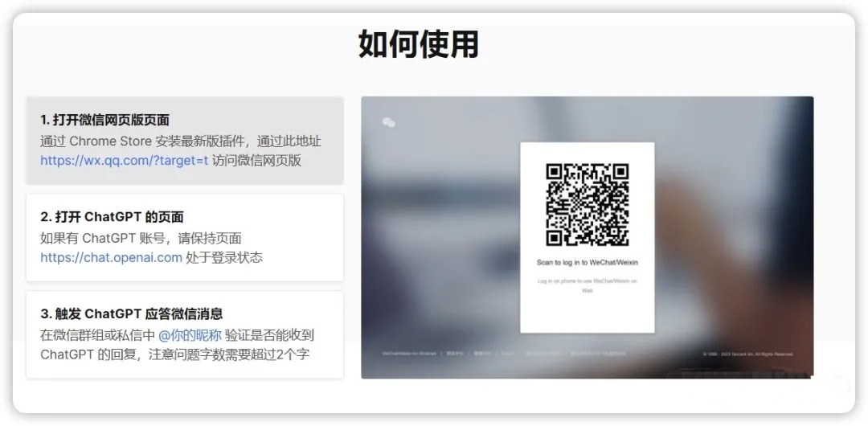
Task: Click text '访问微信网页版'
Action: point(257,161)
